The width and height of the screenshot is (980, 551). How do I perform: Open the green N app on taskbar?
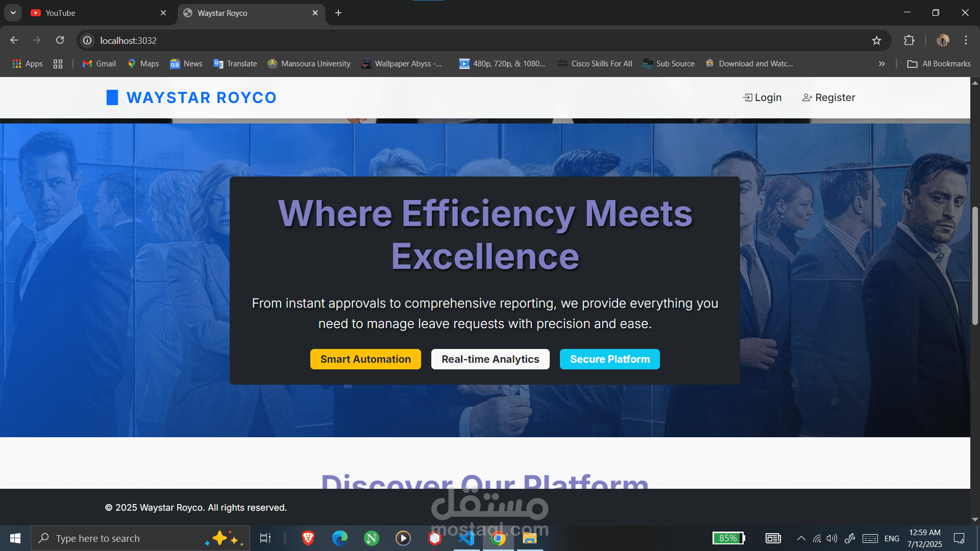372,538
